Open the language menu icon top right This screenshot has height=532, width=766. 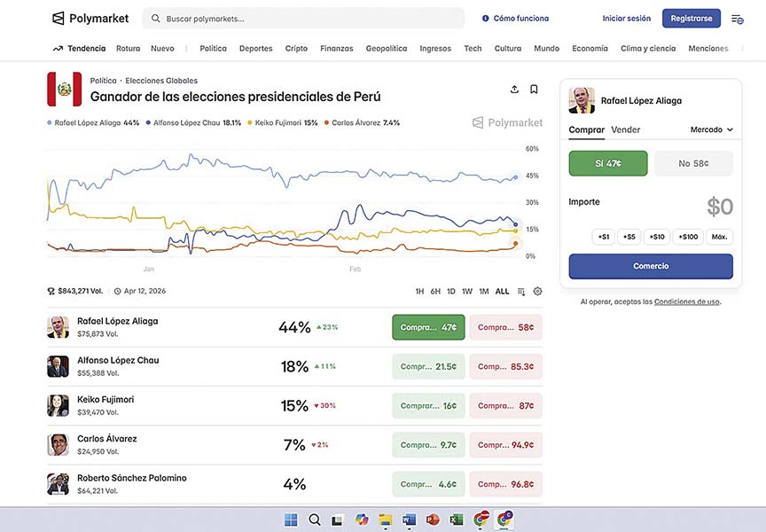[737, 19]
